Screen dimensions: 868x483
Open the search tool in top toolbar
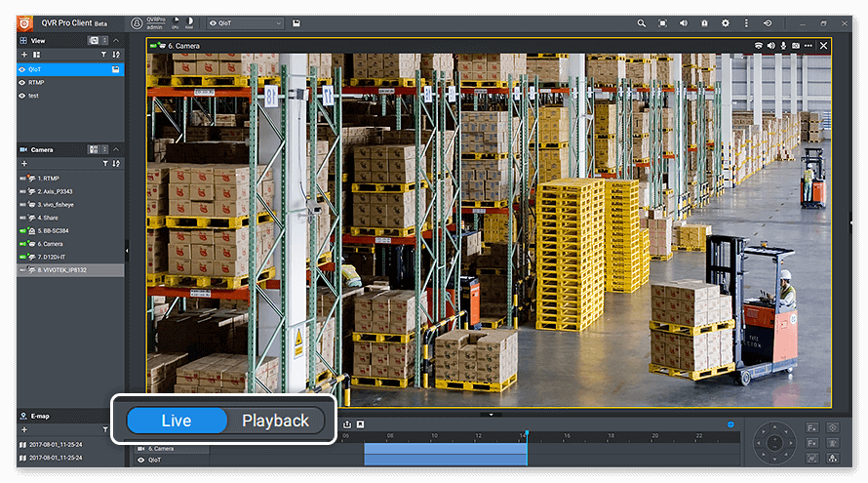(x=641, y=22)
